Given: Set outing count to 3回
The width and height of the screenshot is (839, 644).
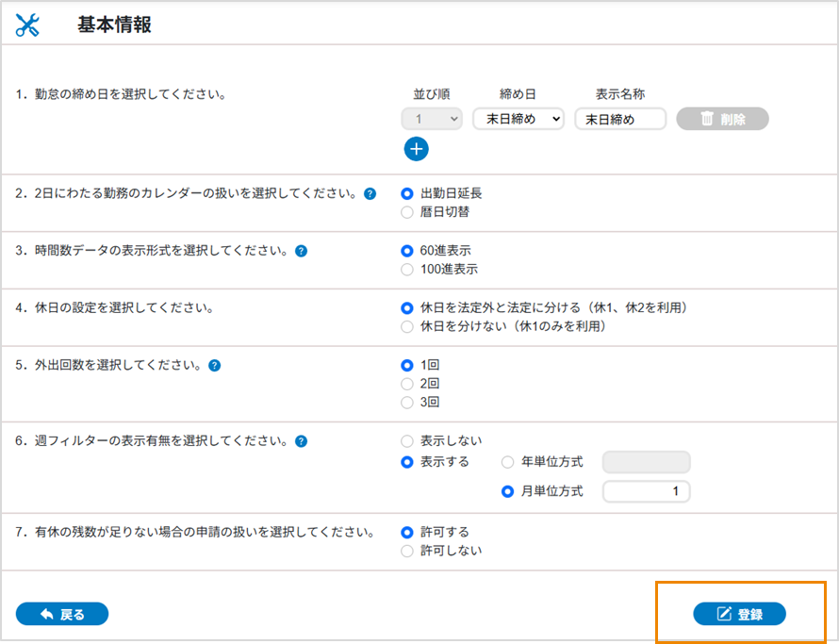Looking at the screenshot, I should 407,403.
